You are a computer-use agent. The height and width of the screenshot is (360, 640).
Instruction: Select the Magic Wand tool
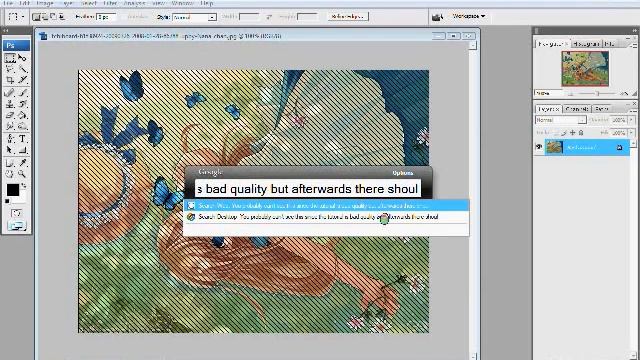22,69
